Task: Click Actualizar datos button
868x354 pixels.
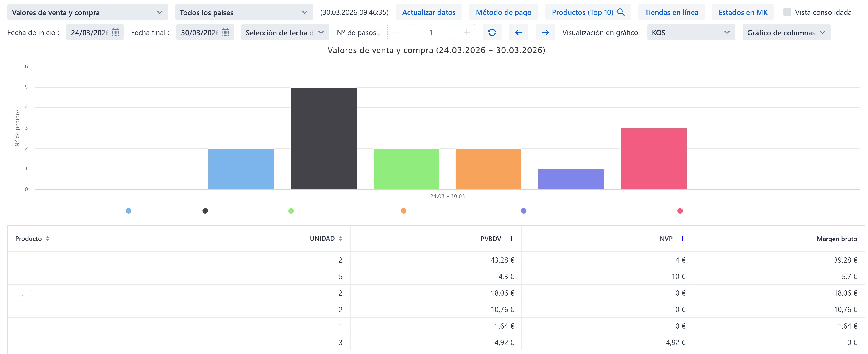Action: coord(429,12)
